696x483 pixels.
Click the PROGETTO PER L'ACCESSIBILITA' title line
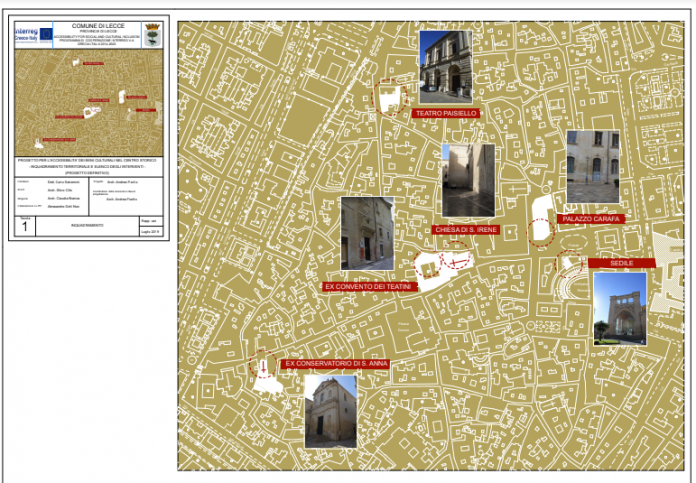click(87, 160)
